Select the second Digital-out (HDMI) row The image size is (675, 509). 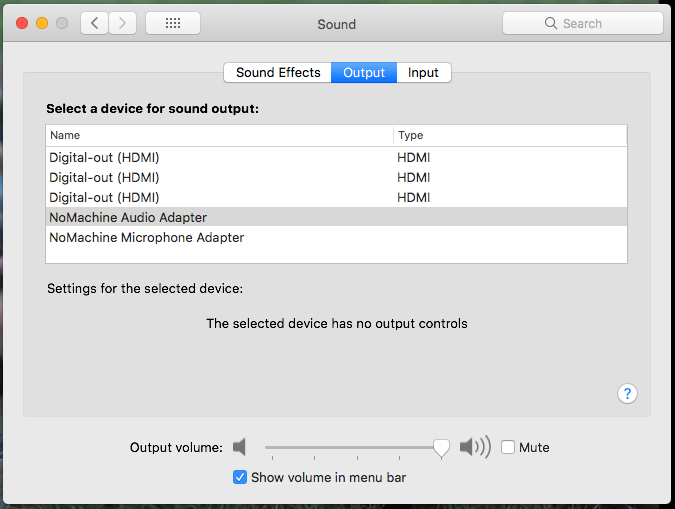336,177
